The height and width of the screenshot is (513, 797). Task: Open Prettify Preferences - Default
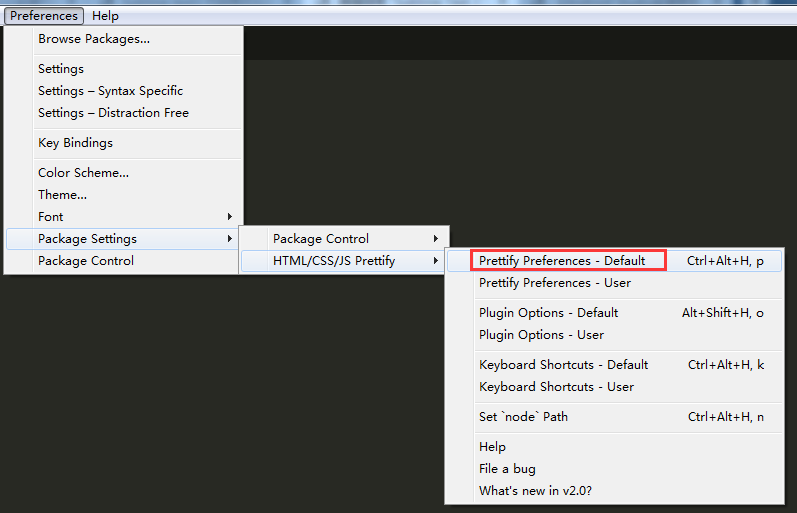coord(614,261)
